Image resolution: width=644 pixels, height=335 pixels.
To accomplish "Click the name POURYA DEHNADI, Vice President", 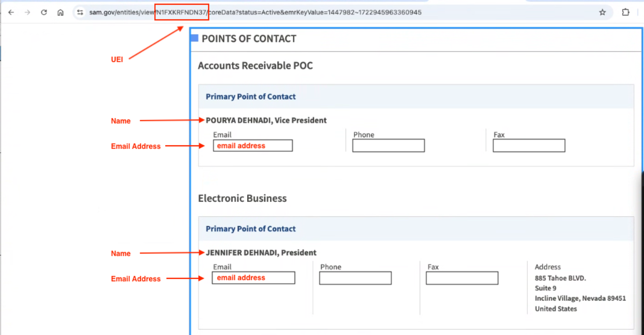I will pos(266,120).
